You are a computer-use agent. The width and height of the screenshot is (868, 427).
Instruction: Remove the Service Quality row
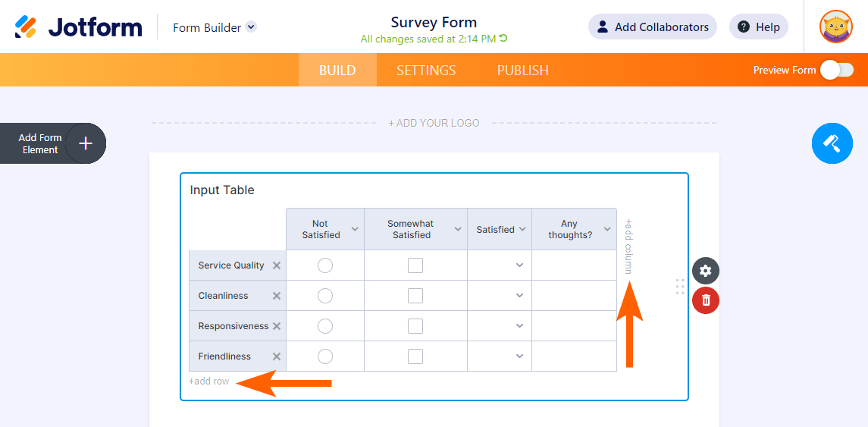coord(277,265)
